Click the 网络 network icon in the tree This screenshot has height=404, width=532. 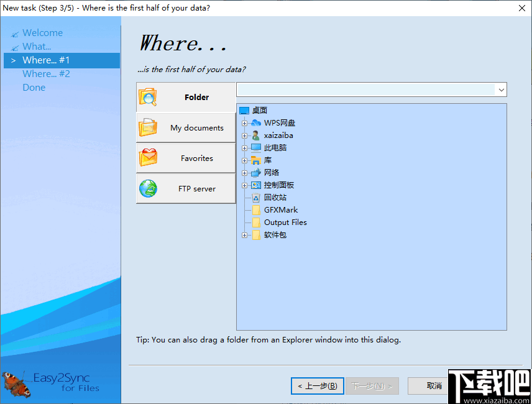click(x=256, y=172)
